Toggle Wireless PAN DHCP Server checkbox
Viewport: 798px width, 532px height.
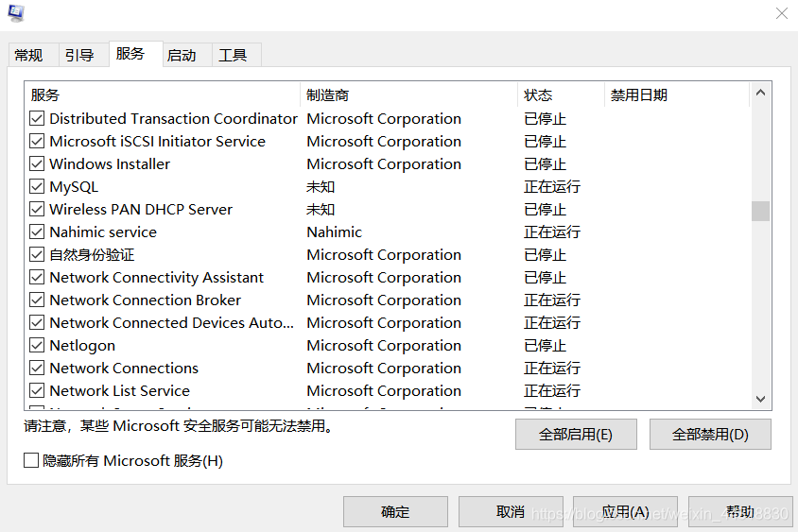(x=37, y=209)
